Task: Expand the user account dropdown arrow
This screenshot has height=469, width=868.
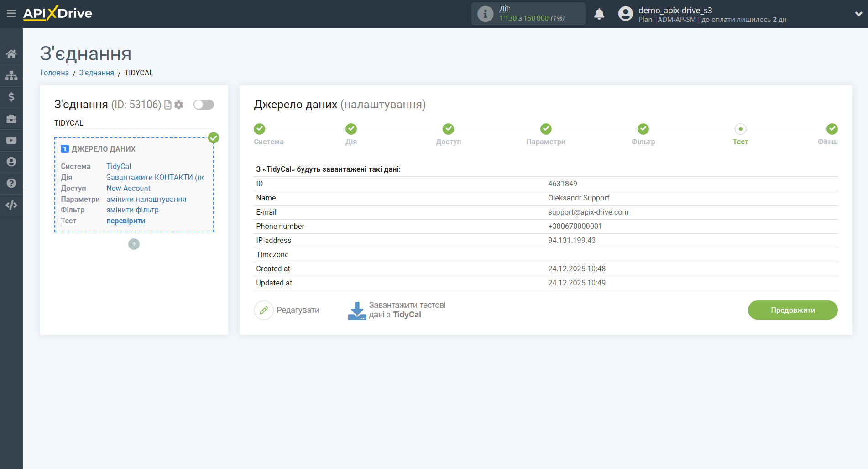Action: tap(858, 14)
